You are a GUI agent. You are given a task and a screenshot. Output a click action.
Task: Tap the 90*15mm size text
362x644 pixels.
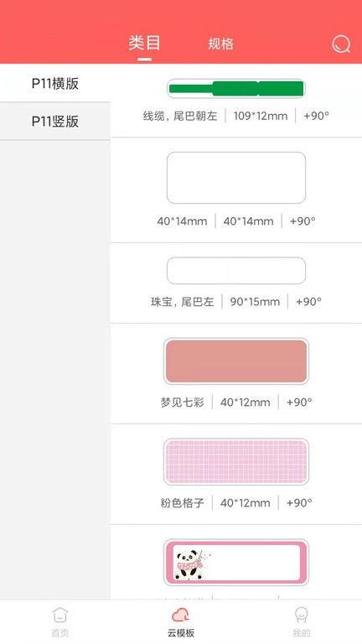coord(255,302)
